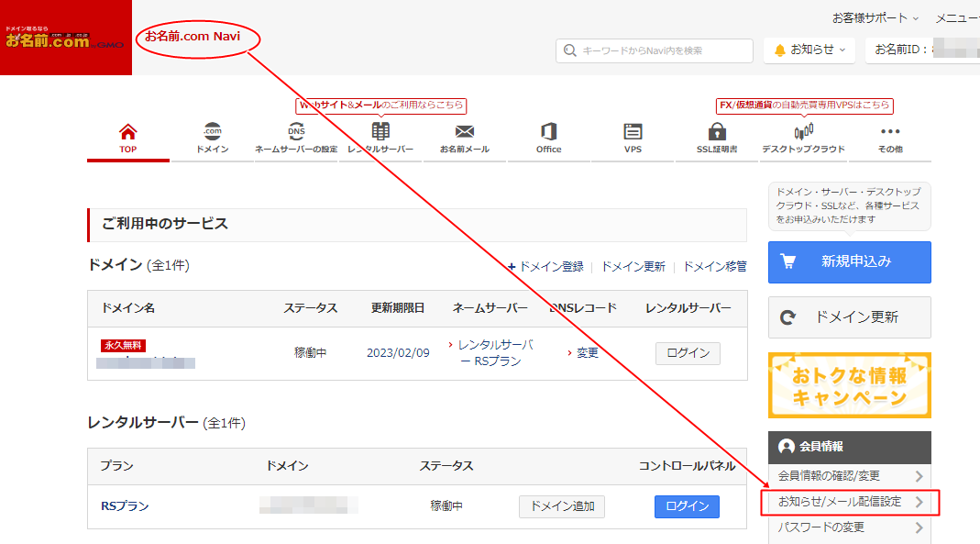This screenshot has height=544, width=980.
Task: Click レンタルサーバー RSプラン nameserver link
Action: pos(496,353)
